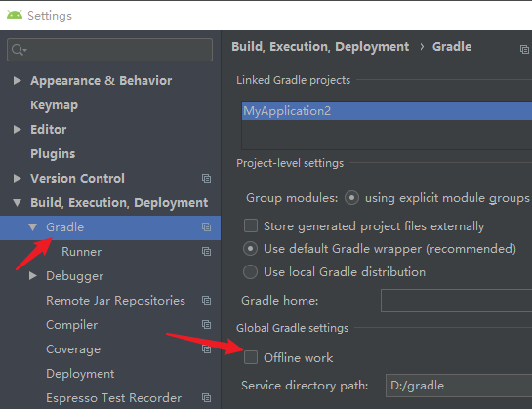Open Remote Jar Repositories settings
This screenshot has width=532, height=409.
click(x=116, y=301)
